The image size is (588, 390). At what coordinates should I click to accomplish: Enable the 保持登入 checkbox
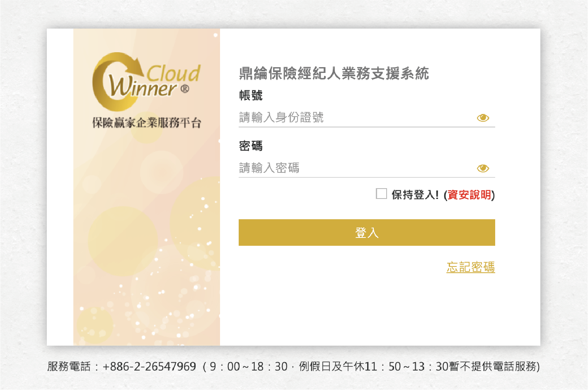tap(381, 194)
